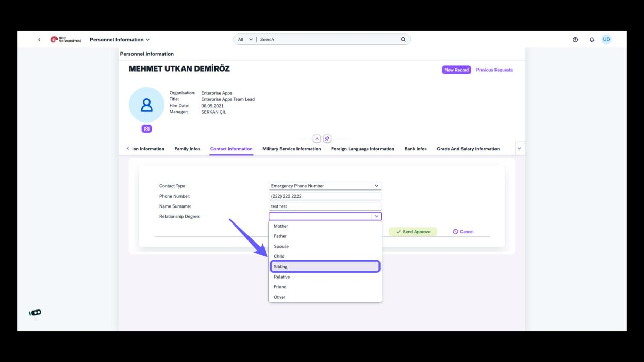Select the title Enterprise Apps Team Lead
This screenshot has height=362, width=644.
click(x=228, y=99)
